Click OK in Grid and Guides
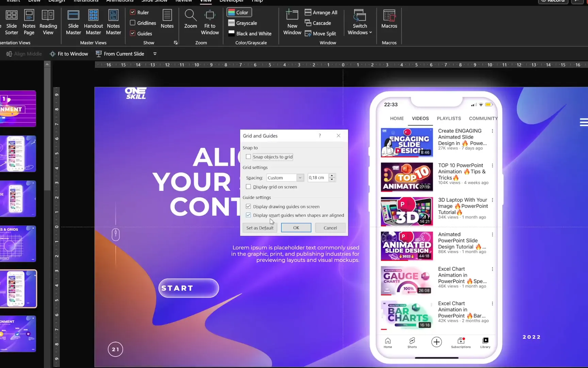This screenshot has width=588, height=368. 296,228
